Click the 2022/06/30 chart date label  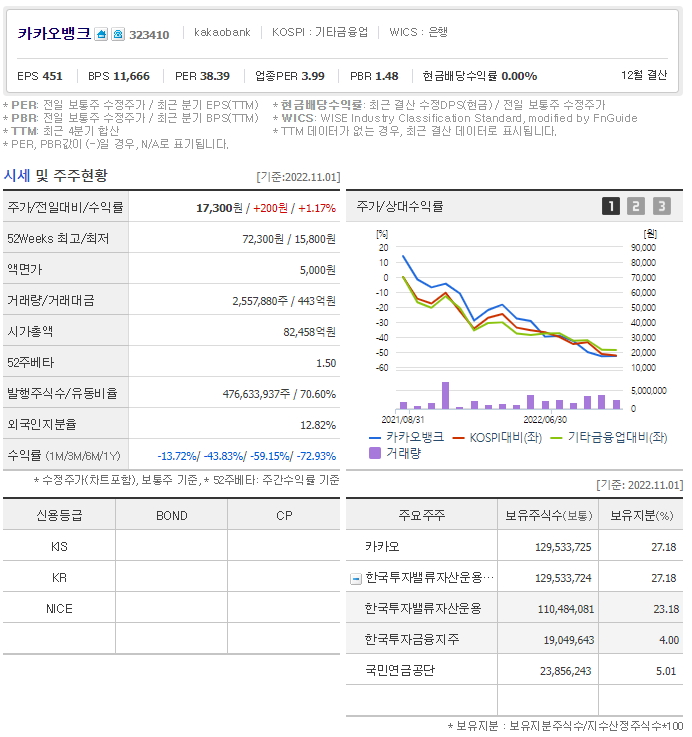click(545, 419)
